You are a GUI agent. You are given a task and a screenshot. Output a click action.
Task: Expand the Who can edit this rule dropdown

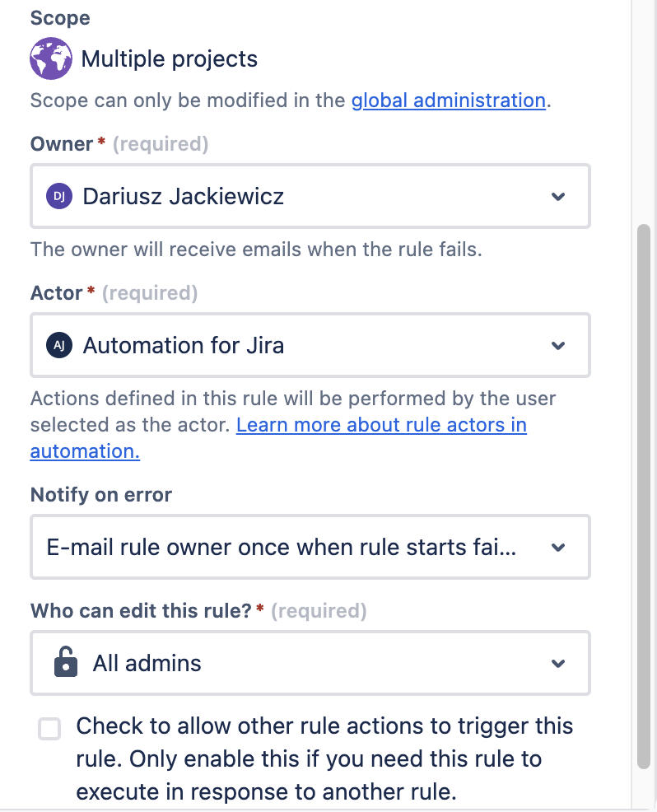(x=558, y=662)
